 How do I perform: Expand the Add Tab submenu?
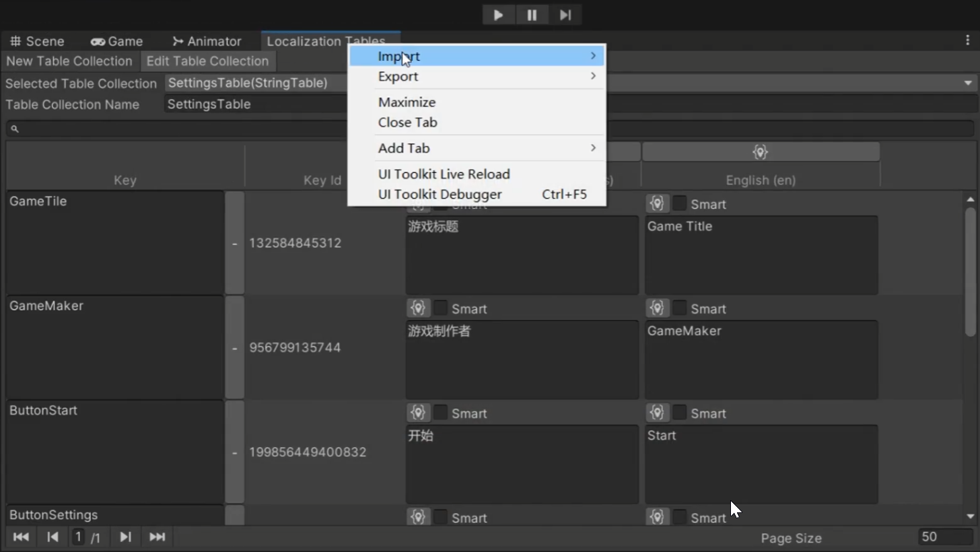(x=477, y=148)
